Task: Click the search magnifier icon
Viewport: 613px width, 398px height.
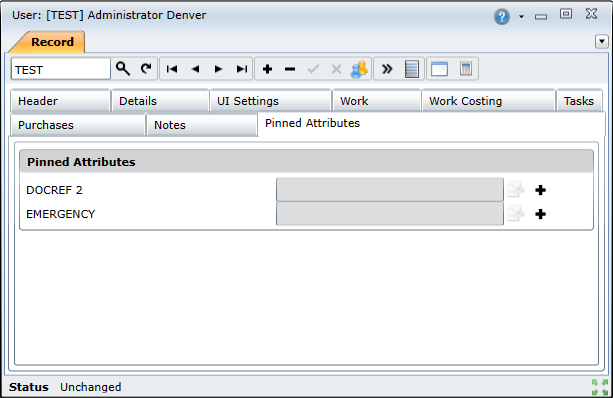Action: click(123, 69)
